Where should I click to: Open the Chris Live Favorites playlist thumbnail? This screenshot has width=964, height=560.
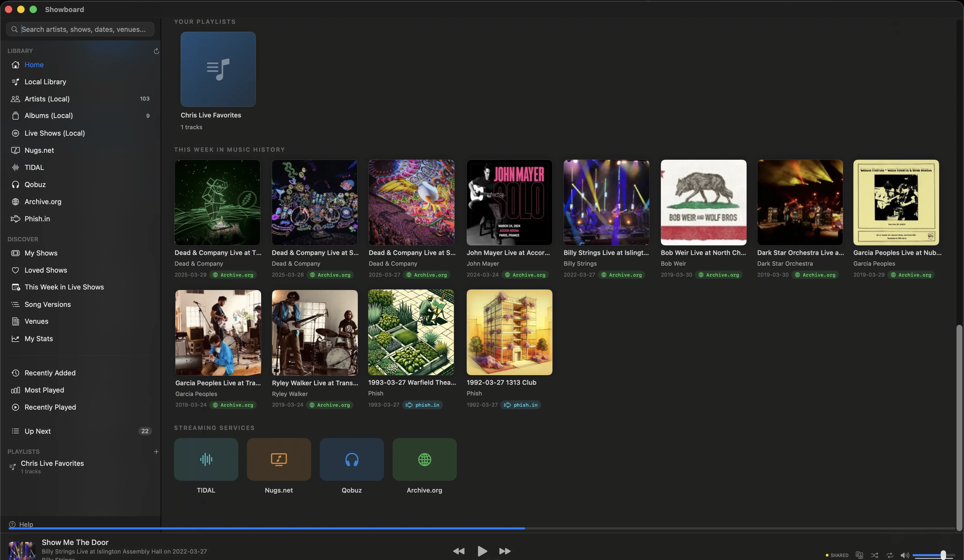(x=218, y=69)
